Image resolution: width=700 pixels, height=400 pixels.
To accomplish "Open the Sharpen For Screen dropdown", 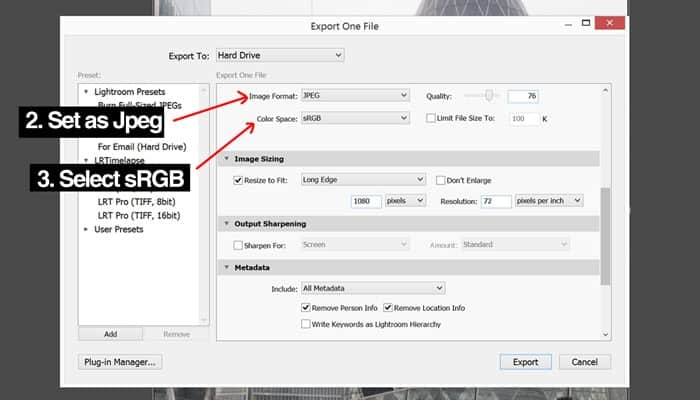I will coord(355,245).
